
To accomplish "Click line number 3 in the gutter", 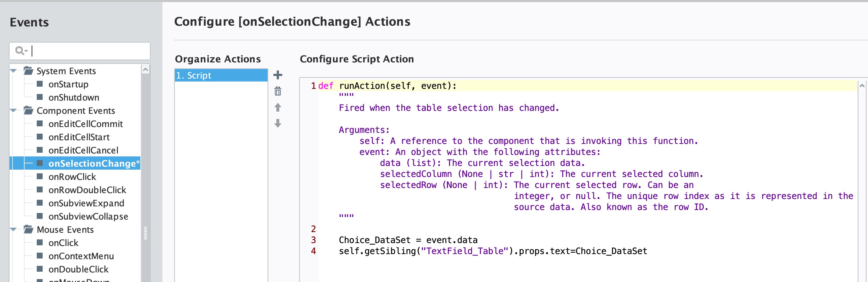I will point(313,240).
